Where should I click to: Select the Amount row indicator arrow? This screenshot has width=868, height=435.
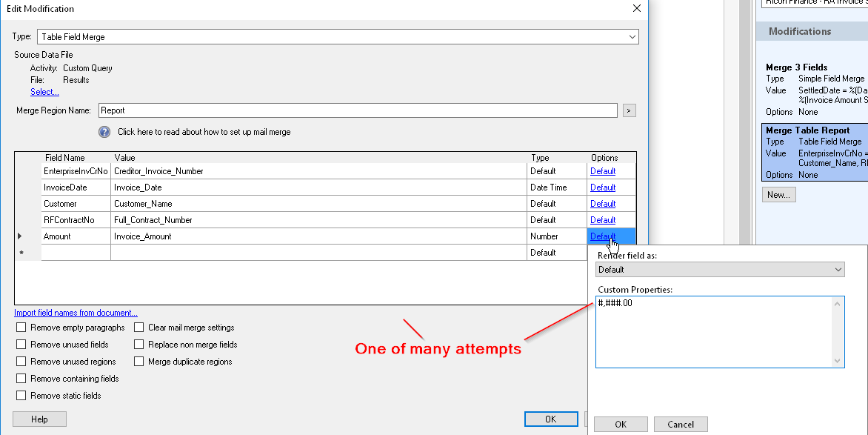20,236
